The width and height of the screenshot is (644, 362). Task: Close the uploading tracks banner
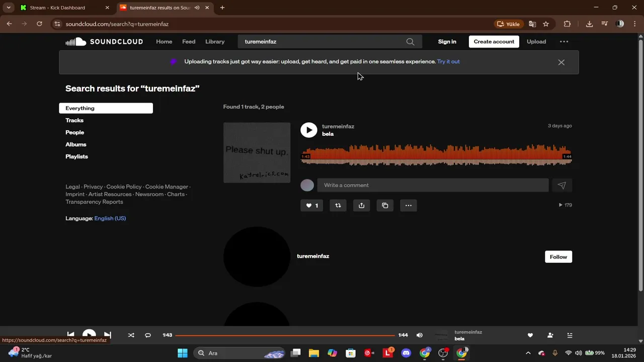click(x=561, y=62)
